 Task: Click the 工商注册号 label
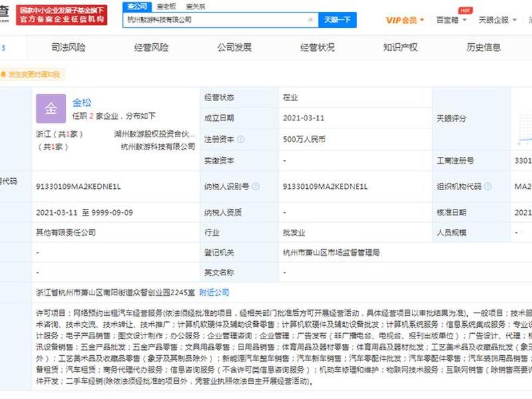(455, 160)
